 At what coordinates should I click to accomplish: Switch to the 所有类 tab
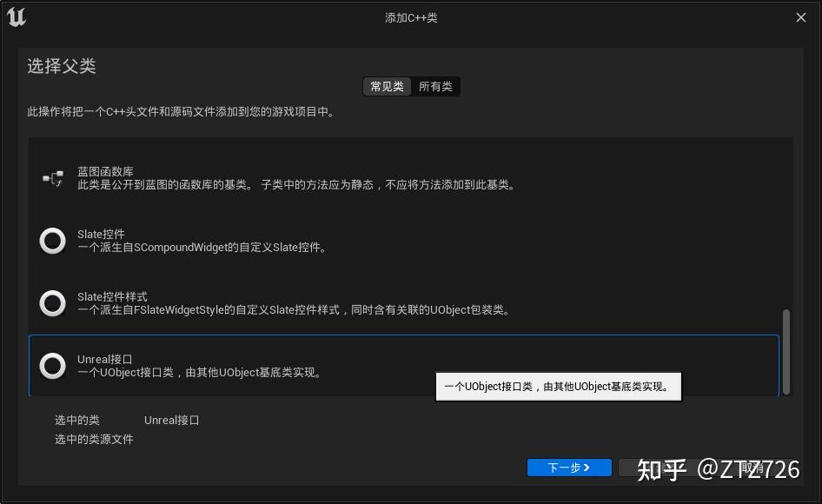[x=437, y=86]
